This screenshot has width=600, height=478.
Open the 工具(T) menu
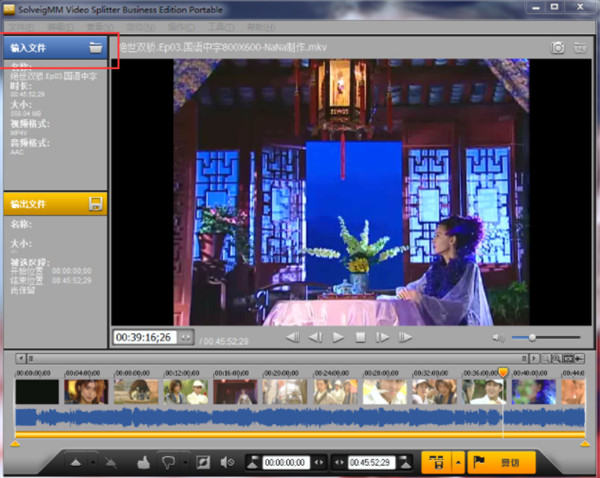point(221,27)
